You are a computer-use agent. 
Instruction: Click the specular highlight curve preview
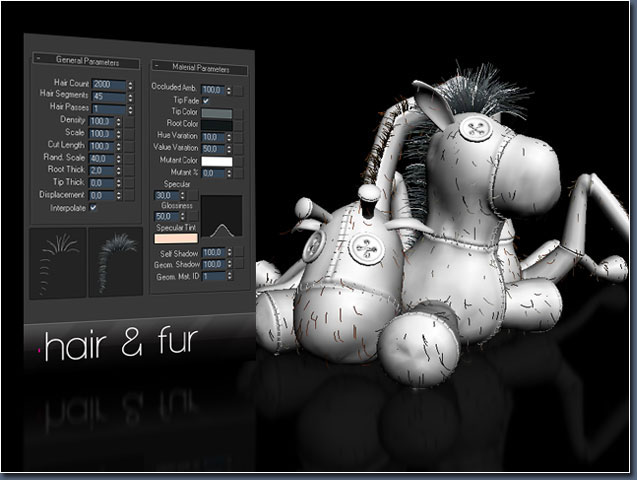pos(221,217)
